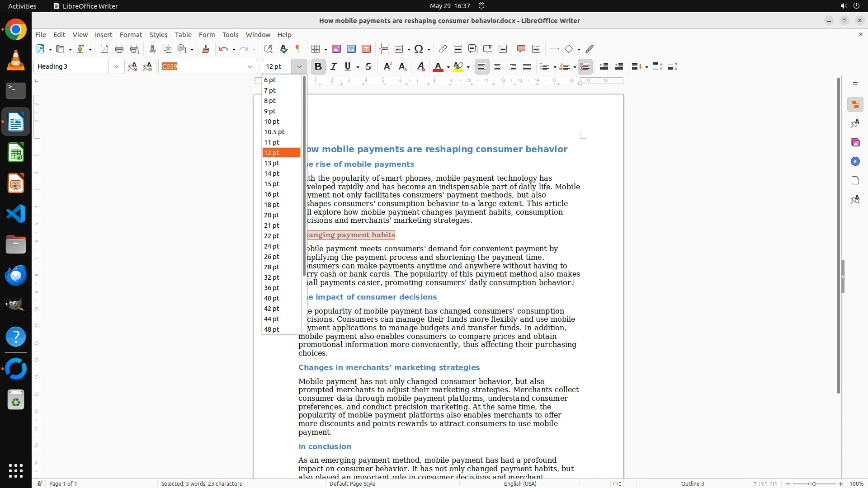Screen dimensions: 868x488
Task: Open the Styles menu
Action: [158, 34]
